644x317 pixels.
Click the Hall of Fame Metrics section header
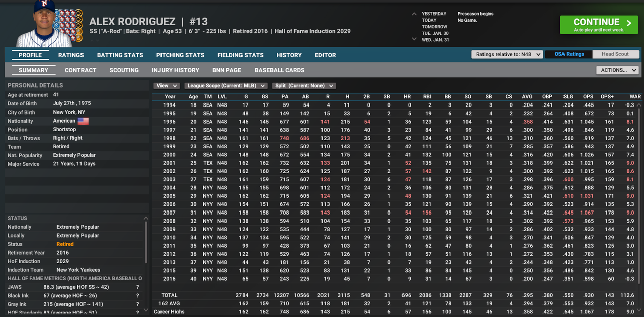[74, 278]
